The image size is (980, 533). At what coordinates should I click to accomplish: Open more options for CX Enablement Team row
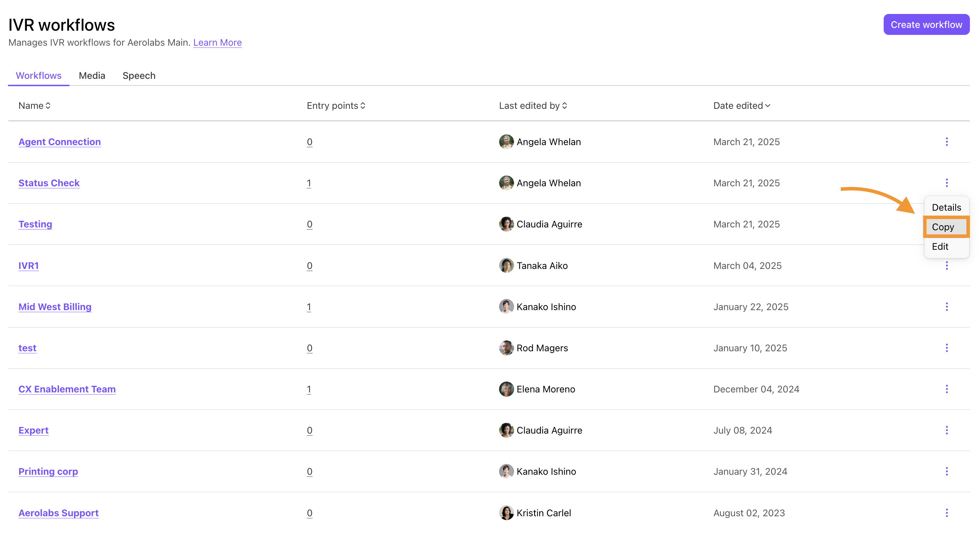tap(946, 389)
